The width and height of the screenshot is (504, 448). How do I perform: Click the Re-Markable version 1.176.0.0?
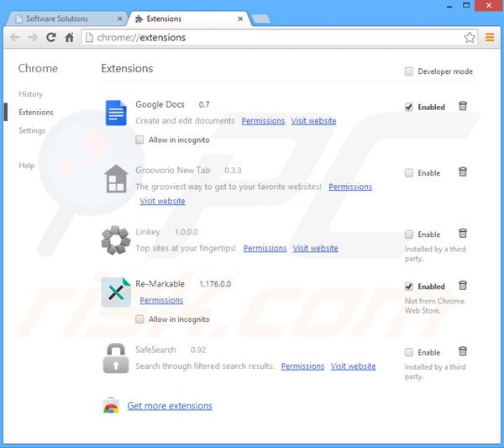coord(215,284)
